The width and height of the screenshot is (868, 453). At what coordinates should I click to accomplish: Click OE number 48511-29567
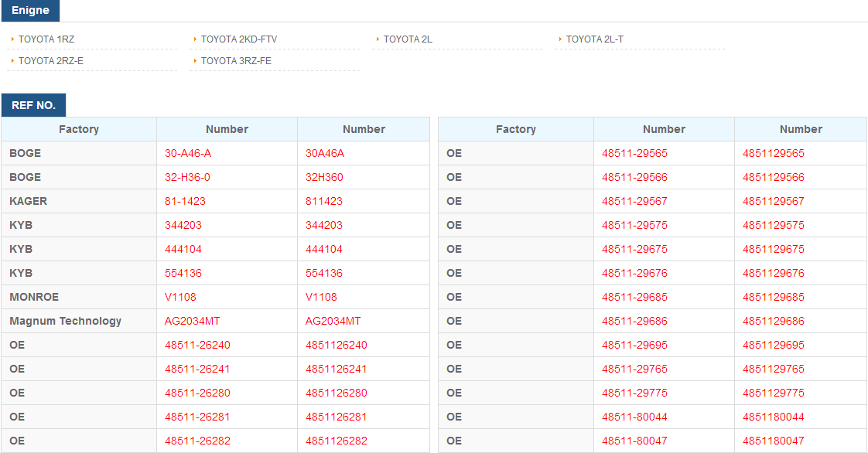pyautogui.click(x=634, y=201)
